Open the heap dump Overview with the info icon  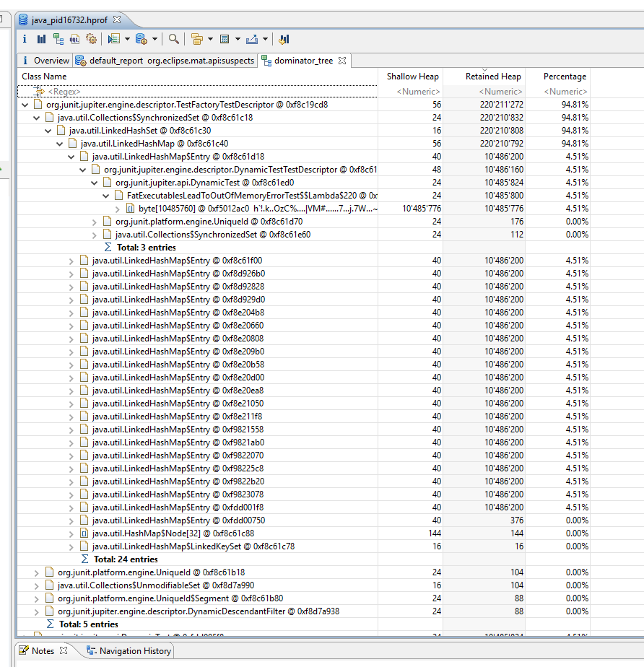tap(24, 39)
